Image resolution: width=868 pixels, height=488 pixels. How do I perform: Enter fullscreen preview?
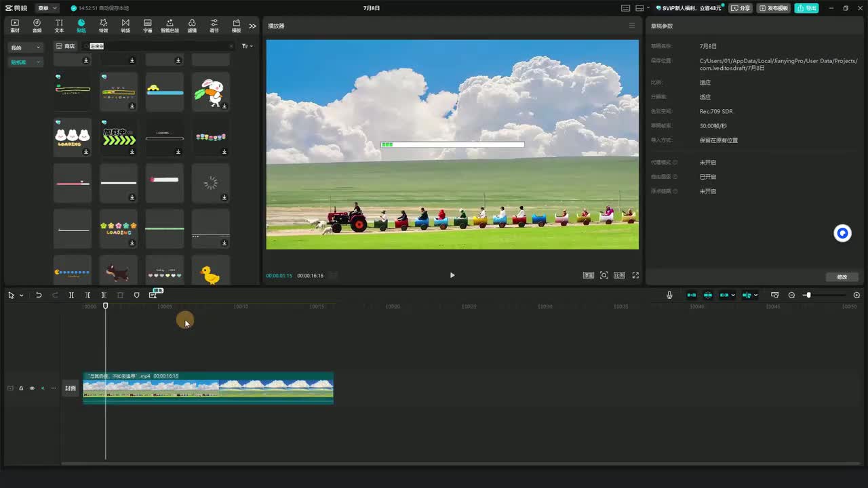(635, 275)
